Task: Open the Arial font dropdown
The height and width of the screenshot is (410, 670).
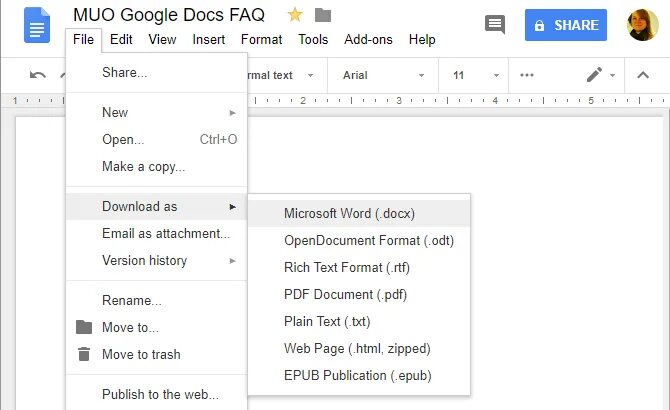Action: click(383, 75)
